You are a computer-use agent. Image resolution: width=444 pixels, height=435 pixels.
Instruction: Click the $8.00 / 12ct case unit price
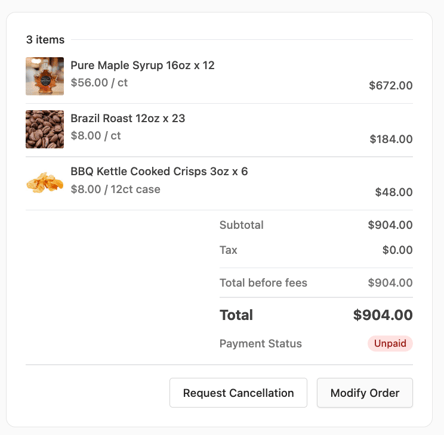(115, 189)
